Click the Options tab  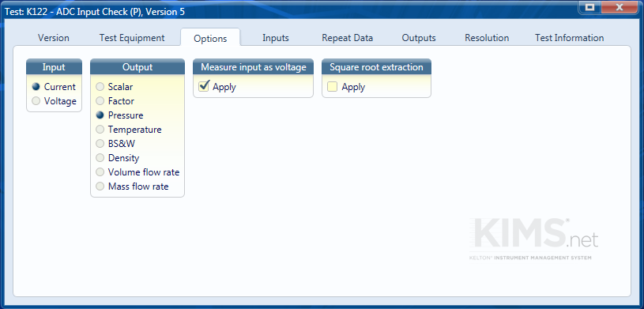click(x=210, y=38)
